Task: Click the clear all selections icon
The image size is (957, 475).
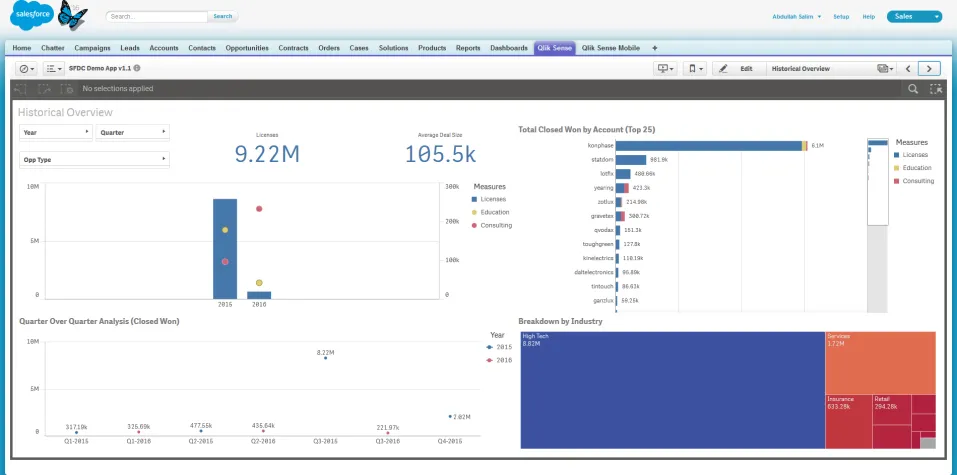Action: tap(67, 89)
